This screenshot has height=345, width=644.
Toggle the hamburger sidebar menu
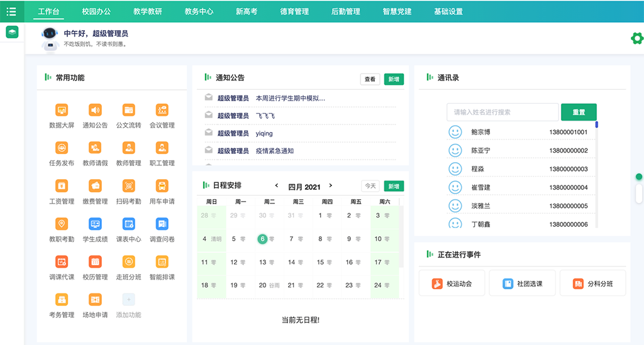[11, 11]
